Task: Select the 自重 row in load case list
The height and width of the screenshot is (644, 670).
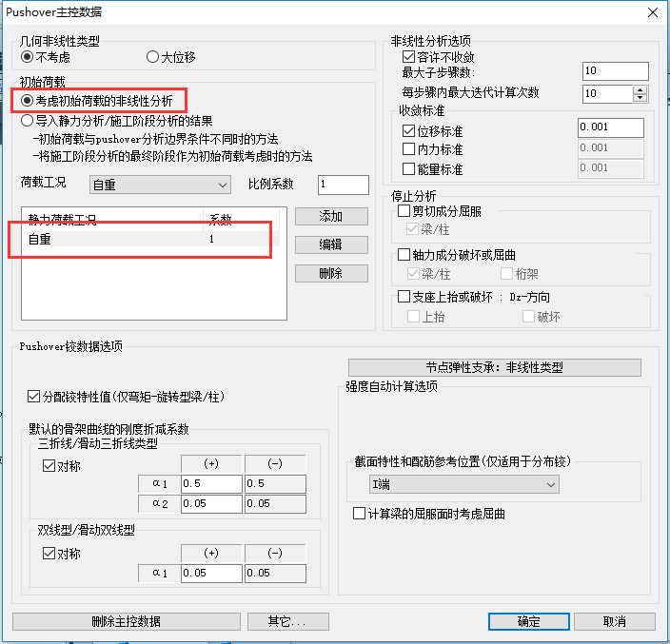Action: point(114,241)
